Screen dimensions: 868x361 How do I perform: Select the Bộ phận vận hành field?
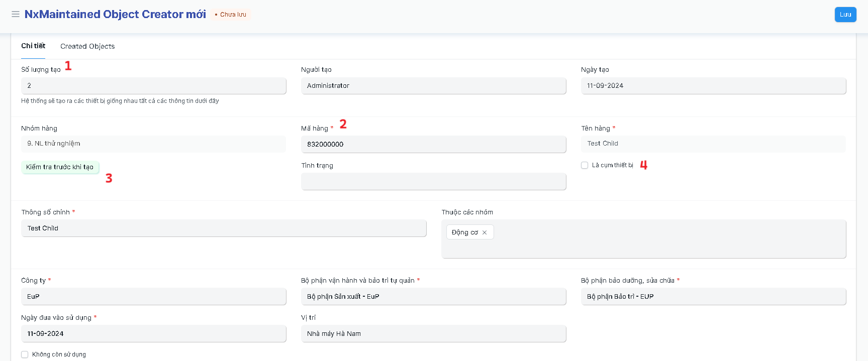tap(433, 296)
